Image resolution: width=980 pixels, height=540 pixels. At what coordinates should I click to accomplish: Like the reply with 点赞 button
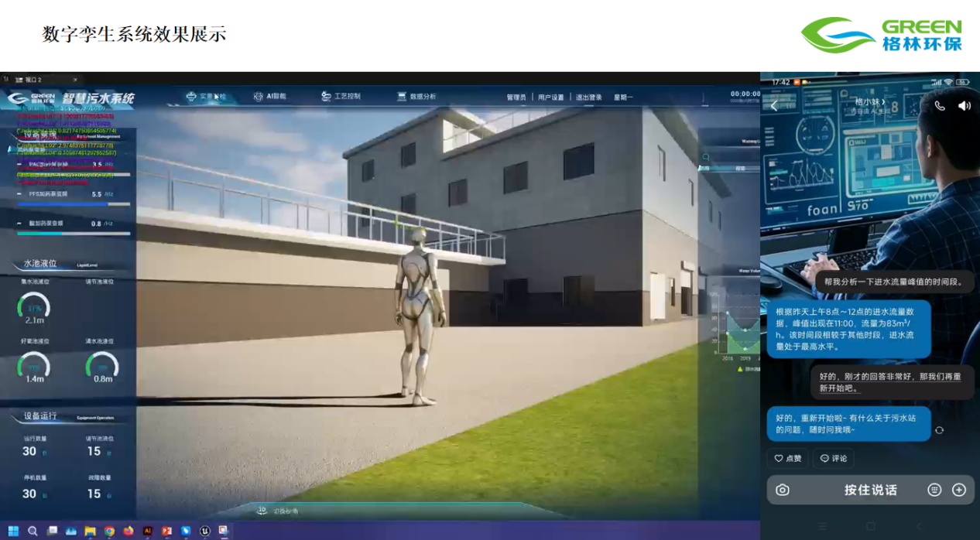pos(788,458)
